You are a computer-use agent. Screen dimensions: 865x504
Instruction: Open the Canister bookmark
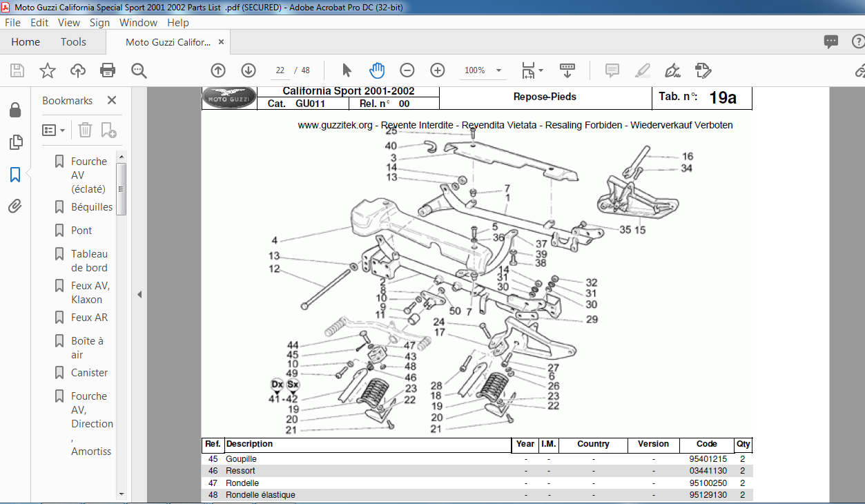(x=90, y=372)
